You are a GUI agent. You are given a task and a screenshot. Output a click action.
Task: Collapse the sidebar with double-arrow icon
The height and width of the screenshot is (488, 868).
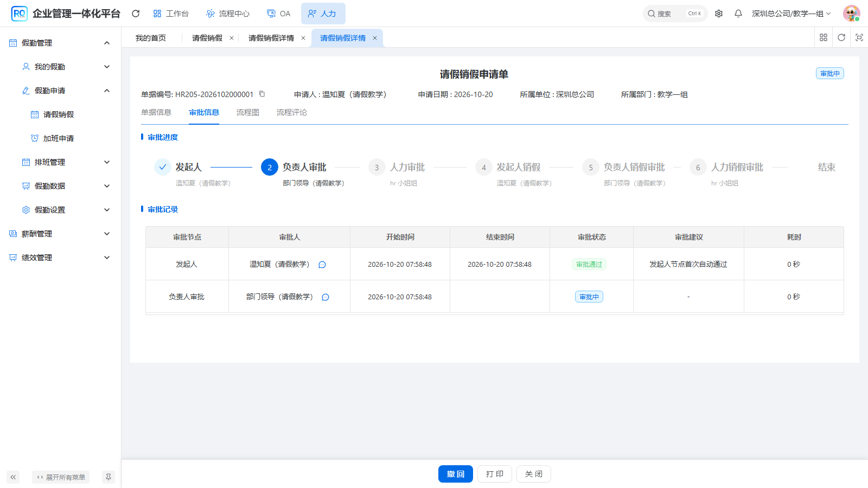(13, 477)
